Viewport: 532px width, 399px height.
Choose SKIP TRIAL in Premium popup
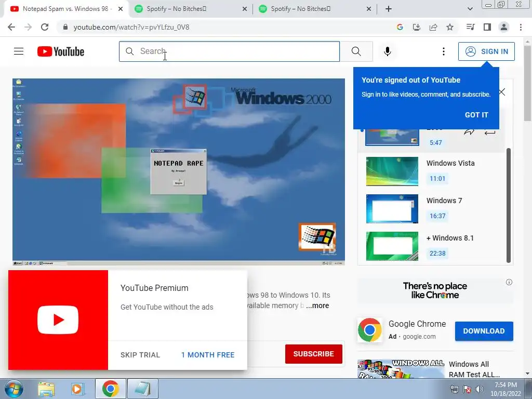tap(140, 355)
